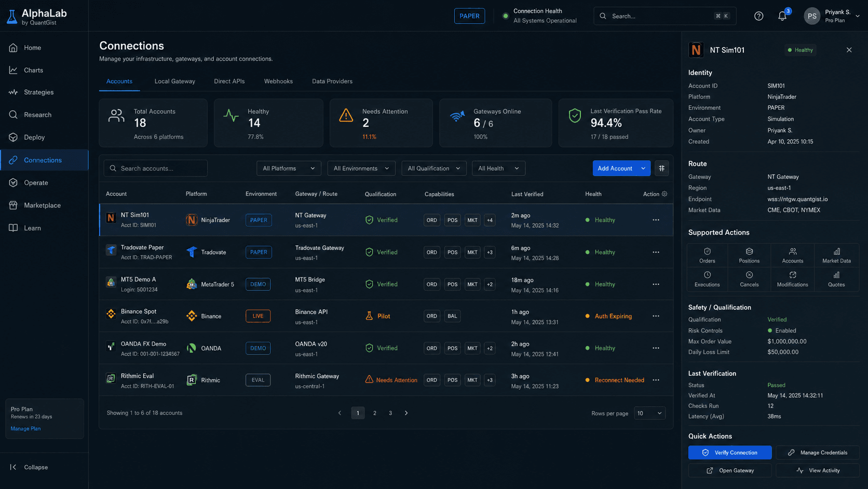Expand the All Environments filter
868x489 pixels.
pyautogui.click(x=361, y=168)
